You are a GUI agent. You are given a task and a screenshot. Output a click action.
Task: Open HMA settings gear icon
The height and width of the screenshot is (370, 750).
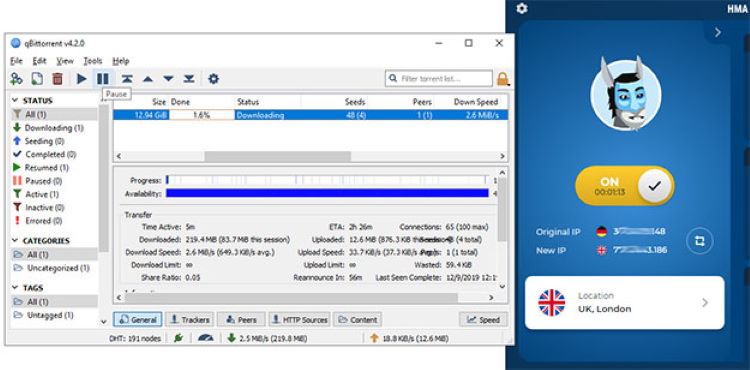[x=522, y=9]
